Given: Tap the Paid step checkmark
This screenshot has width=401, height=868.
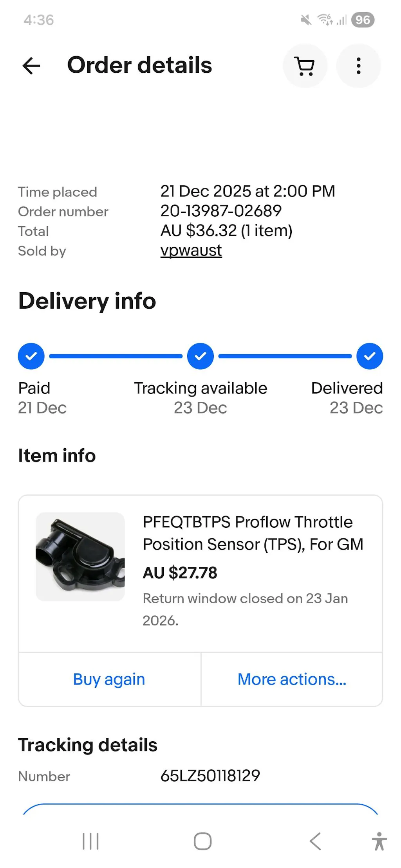Looking at the screenshot, I should 31,356.
